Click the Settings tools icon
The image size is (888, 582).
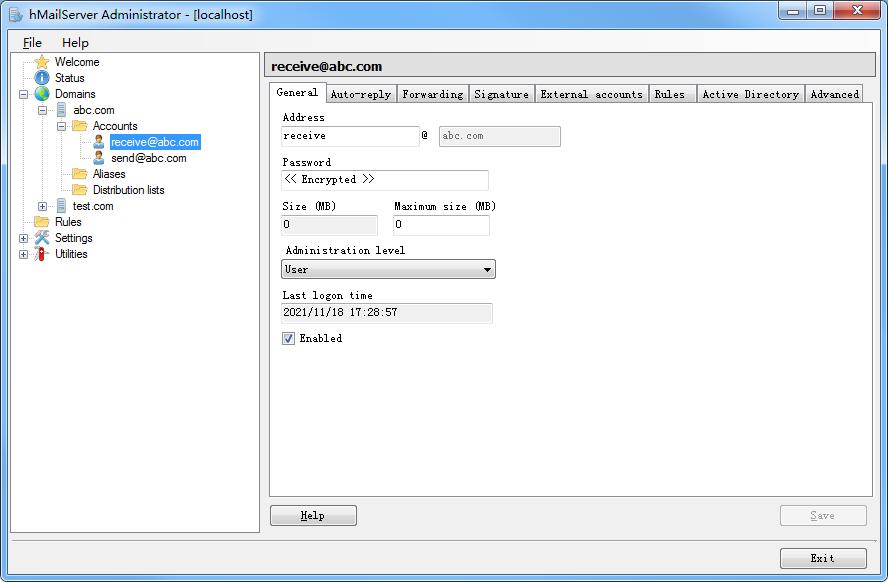[x=42, y=238]
